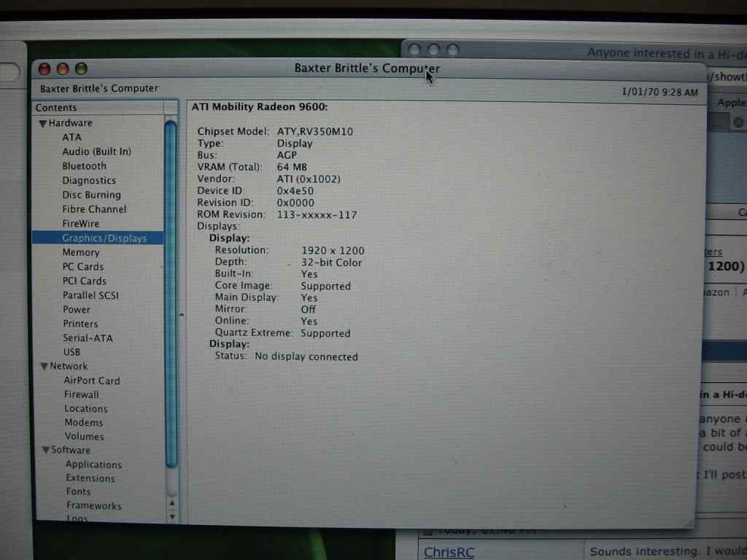747x560 pixels.
Task: Select Frameworks under Software
Action: (94, 506)
